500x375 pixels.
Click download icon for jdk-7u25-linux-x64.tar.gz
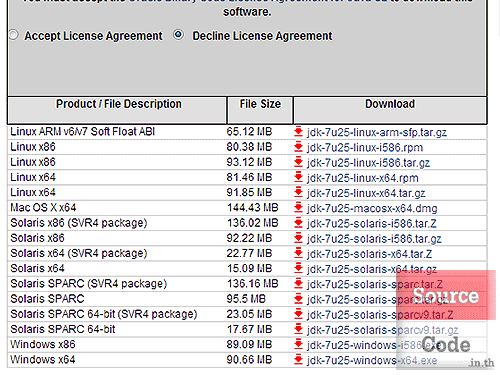tap(298, 192)
